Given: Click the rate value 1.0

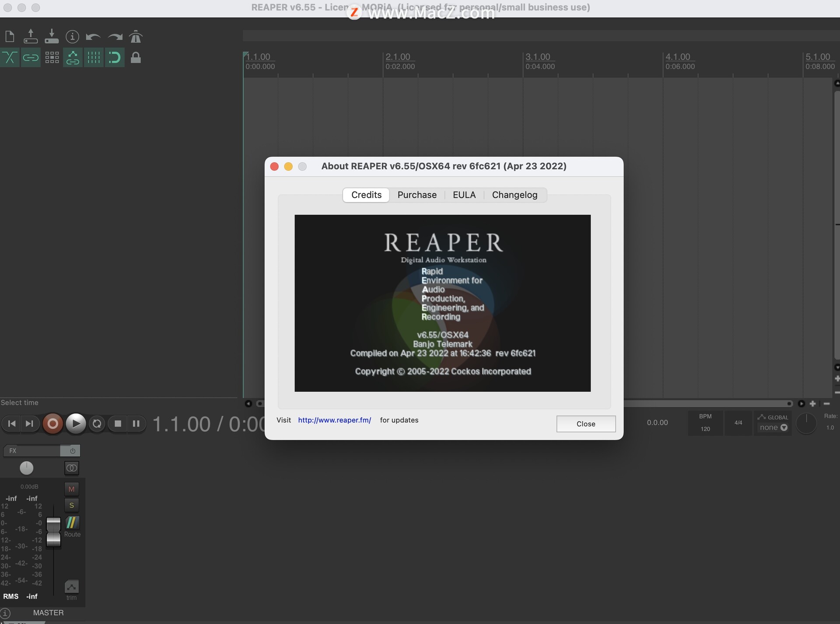Looking at the screenshot, I should point(830,428).
